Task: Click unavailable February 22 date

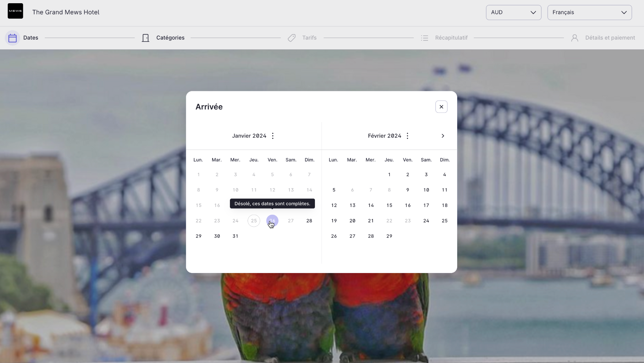Action: pyautogui.click(x=389, y=221)
